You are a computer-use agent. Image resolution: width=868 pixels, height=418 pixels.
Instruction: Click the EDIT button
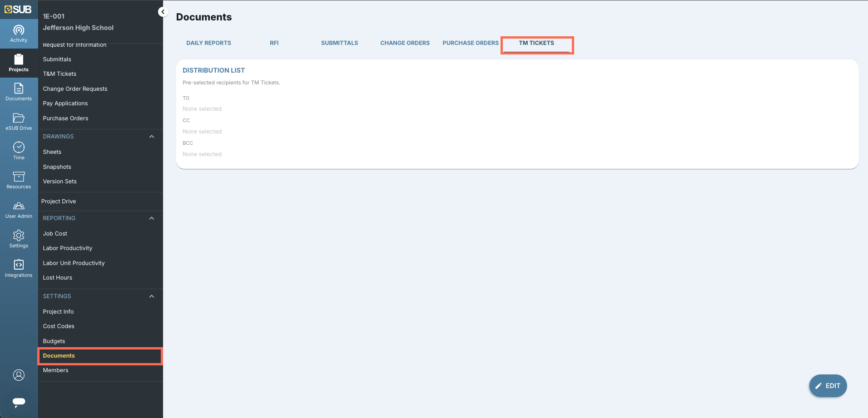click(828, 386)
